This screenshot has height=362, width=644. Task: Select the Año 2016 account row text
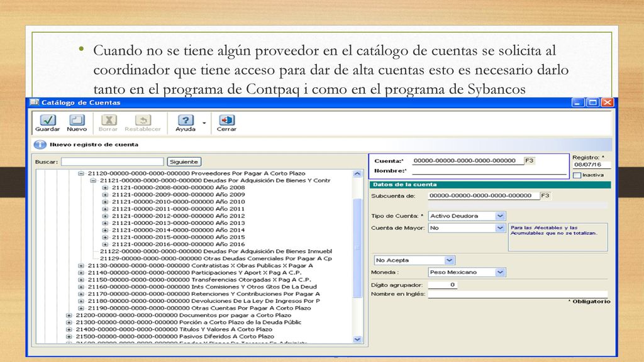click(x=178, y=244)
